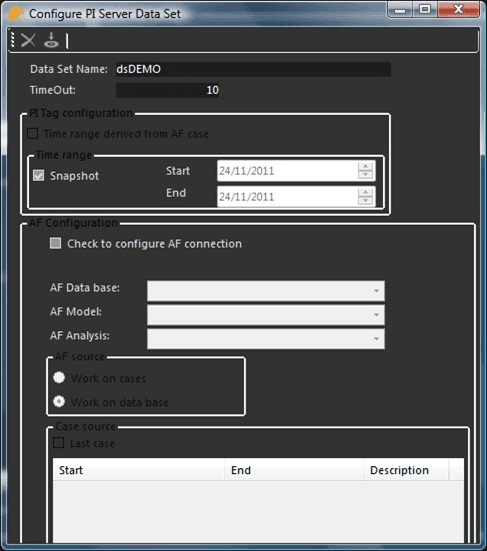Decrease the End date with the down arrow
This screenshot has width=487, height=551.
click(x=366, y=201)
